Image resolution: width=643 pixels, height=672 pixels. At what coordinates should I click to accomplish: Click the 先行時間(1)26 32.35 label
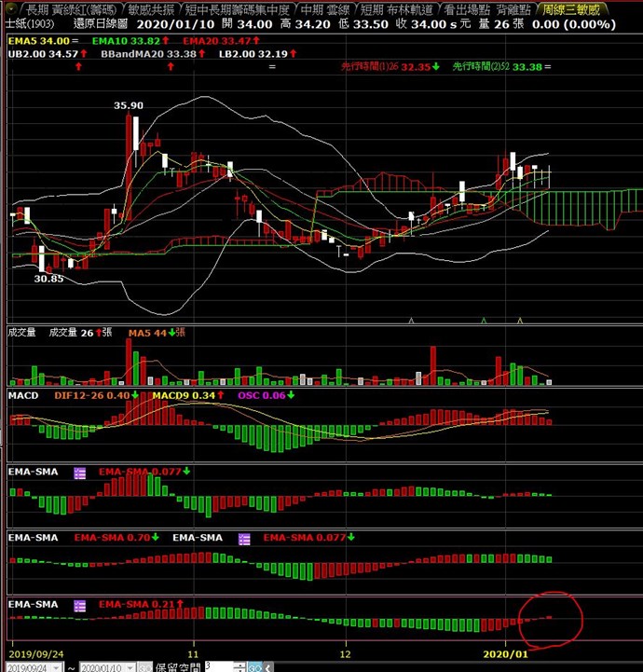tap(386, 67)
